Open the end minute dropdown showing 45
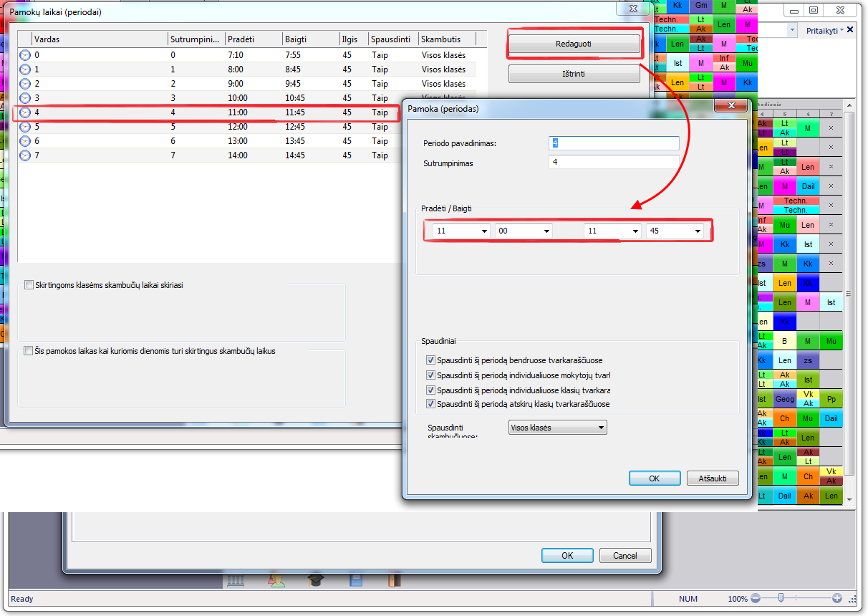 click(x=674, y=231)
